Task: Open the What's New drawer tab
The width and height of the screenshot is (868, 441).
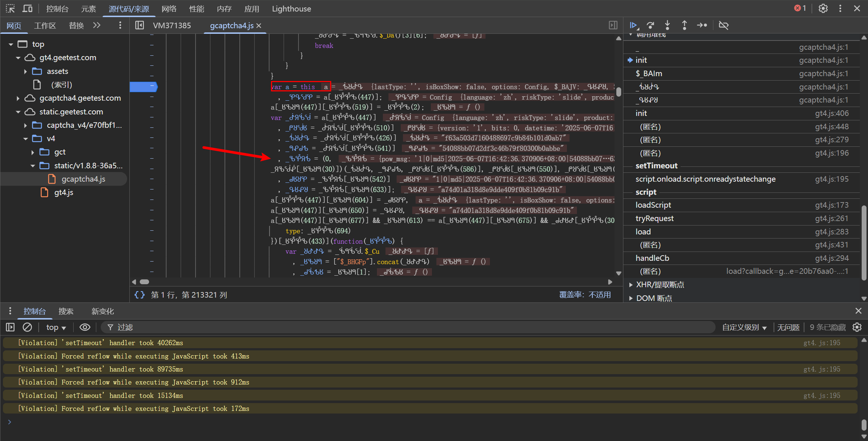Action: [x=103, y=311]
